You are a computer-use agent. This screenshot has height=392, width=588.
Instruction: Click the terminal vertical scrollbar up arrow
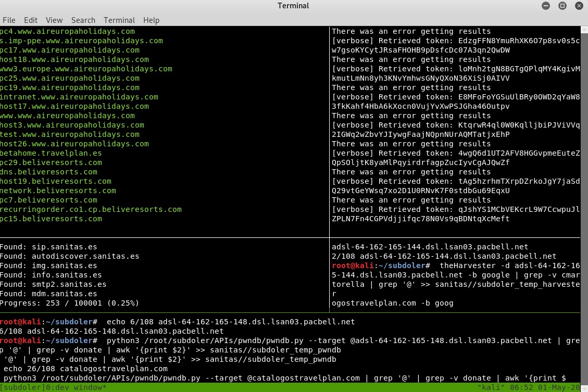(x=584, y=30)
